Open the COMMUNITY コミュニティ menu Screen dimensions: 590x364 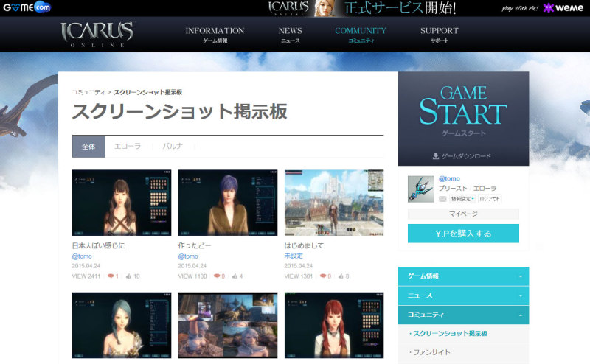click(x=361, y=35)
